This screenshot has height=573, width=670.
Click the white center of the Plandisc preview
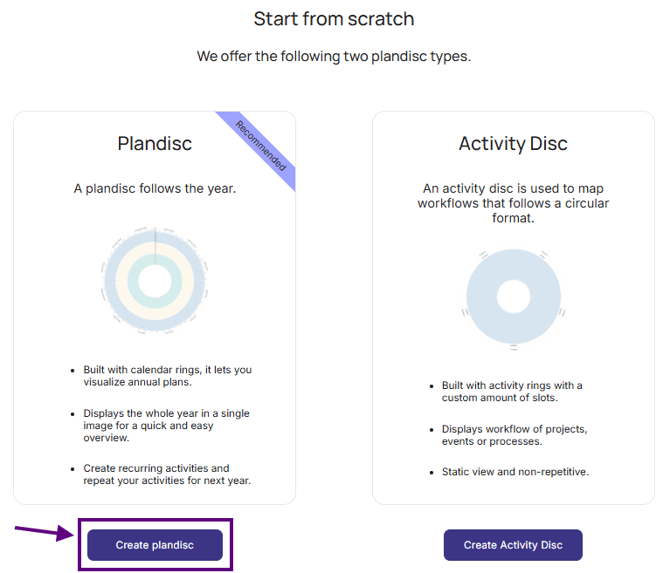(x=155, y=280)
